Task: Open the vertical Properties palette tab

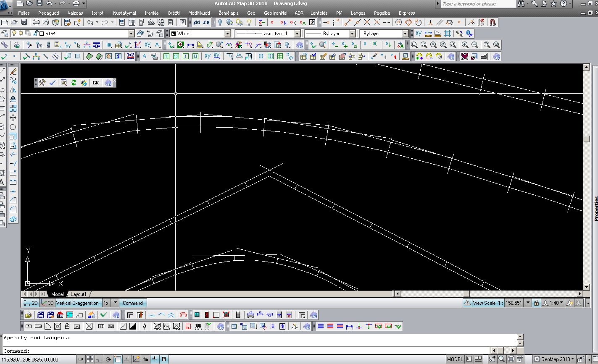Action: 595,209
